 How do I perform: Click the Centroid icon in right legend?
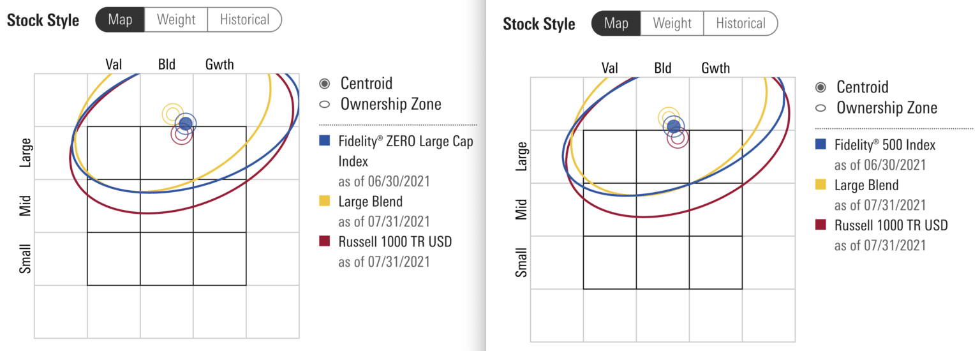pyautogui.click(x=820, y=87)
